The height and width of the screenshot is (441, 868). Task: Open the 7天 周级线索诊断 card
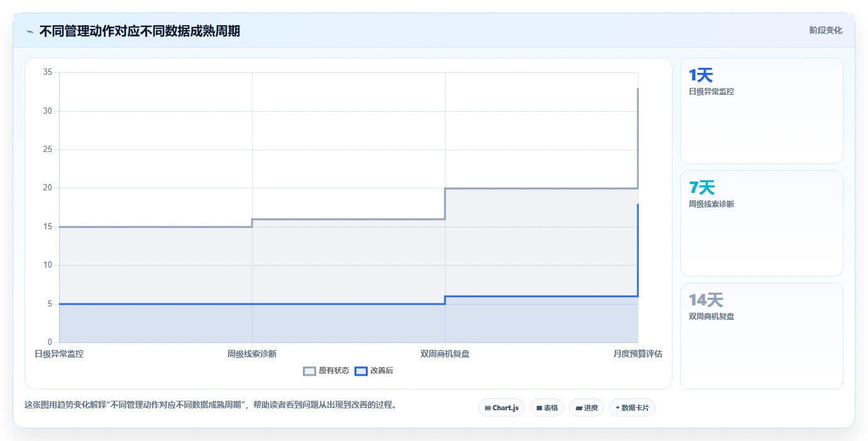pos(762,223)
